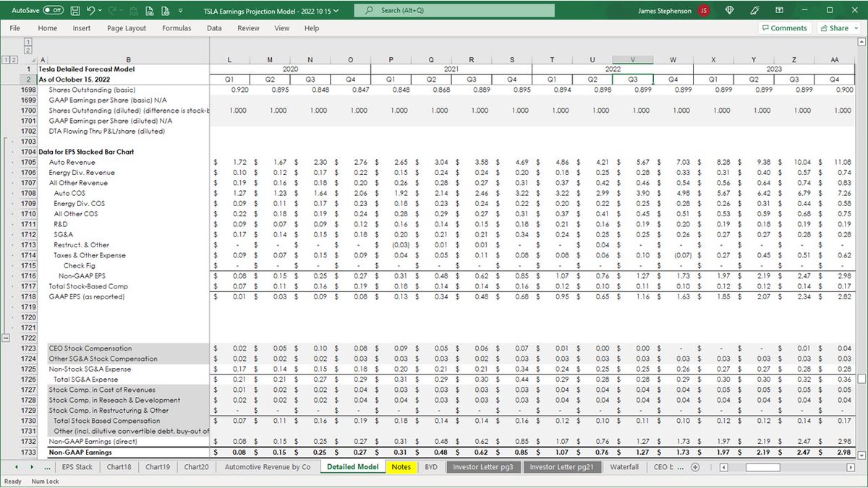Click the next sheet navigation arrow

tap(33, 467)
